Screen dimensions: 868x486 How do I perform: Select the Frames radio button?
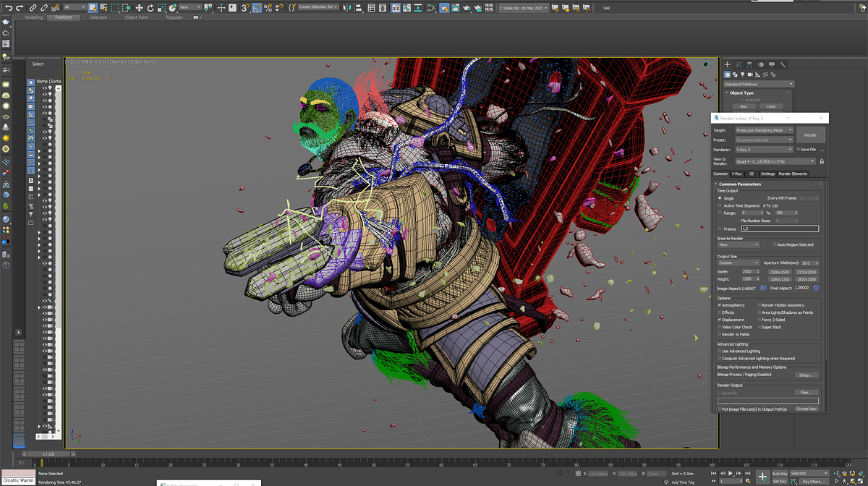point(720,229)
